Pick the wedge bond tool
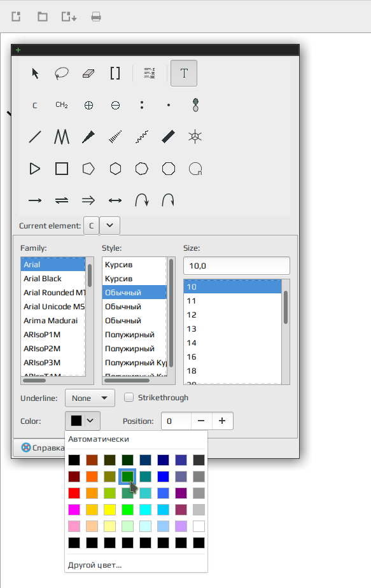Screen dimensions: 371x588 tap(88, 137)
